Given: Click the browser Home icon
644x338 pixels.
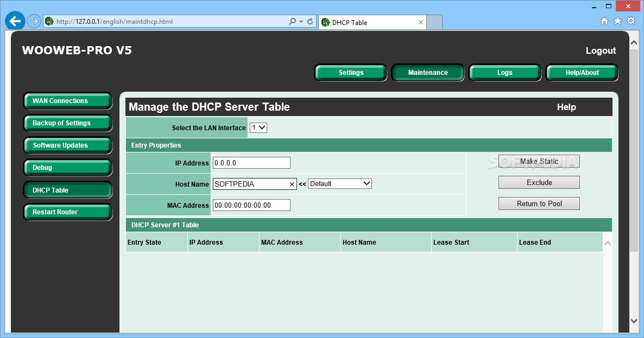Looking at the screenshot, I should [x=604, y=21].
